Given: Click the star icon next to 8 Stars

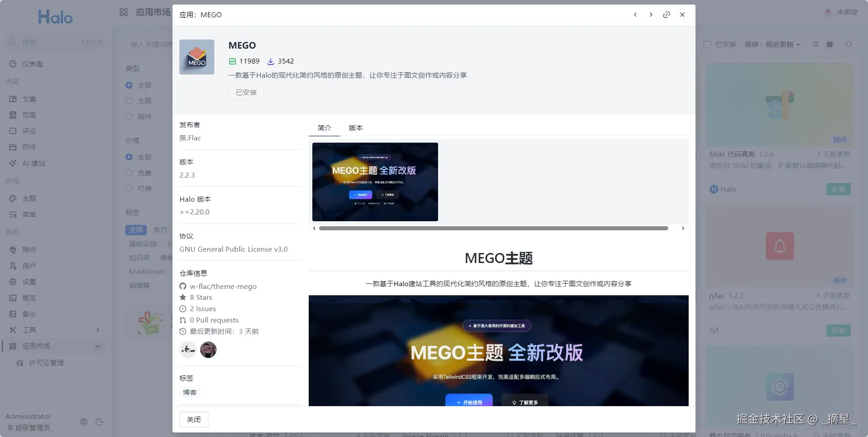Looking at the screenshot, I should tap(183, 297).
